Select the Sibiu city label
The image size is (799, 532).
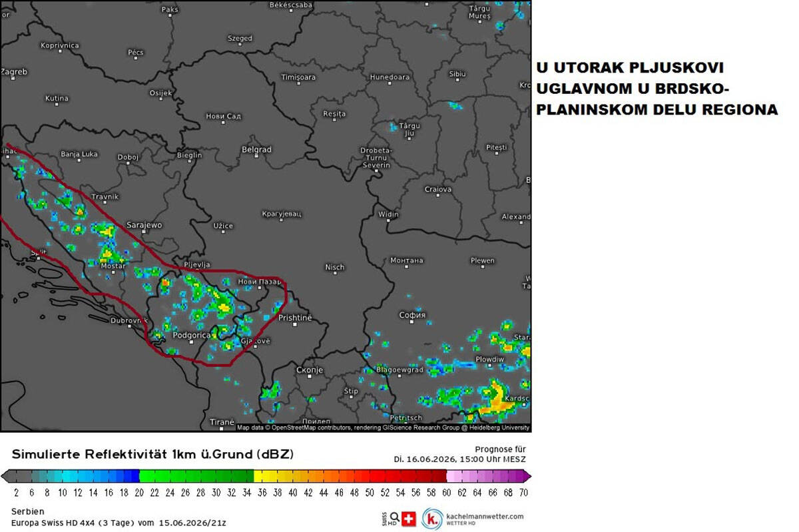point(457,74)
